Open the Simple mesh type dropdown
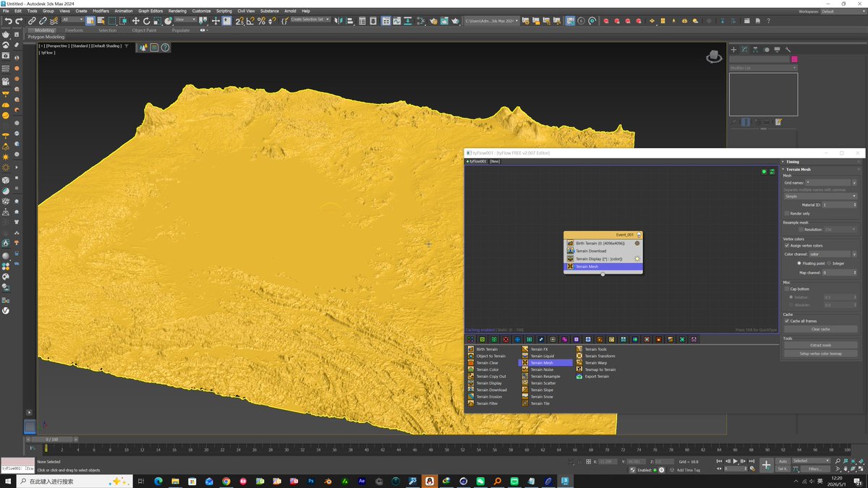Viewport: 868px width, 488px height. click(x=820, y=196)
